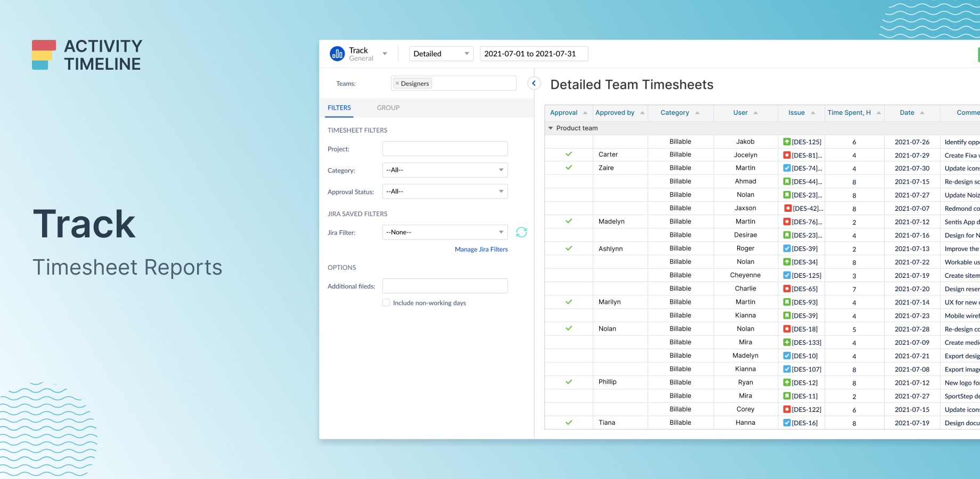Enable Include non-working days checkbox
Image resolution: width=980 pixels, height=479 pixels.
click(386, 303)
